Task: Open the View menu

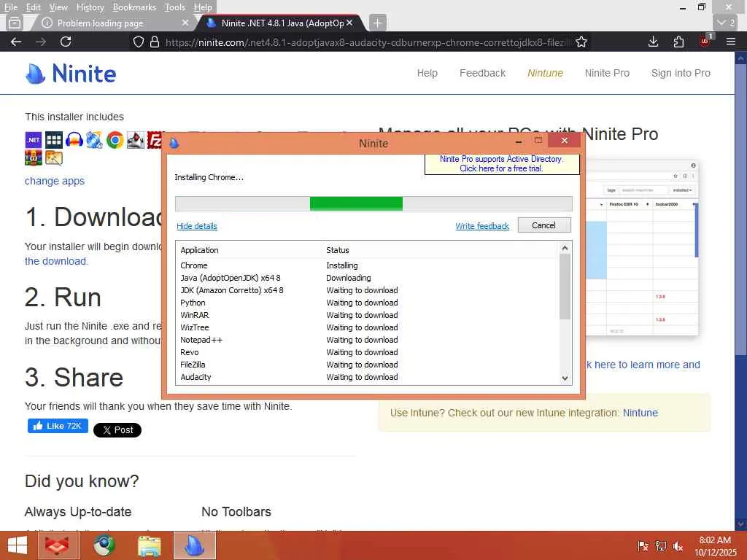Action: click(58, 7)
